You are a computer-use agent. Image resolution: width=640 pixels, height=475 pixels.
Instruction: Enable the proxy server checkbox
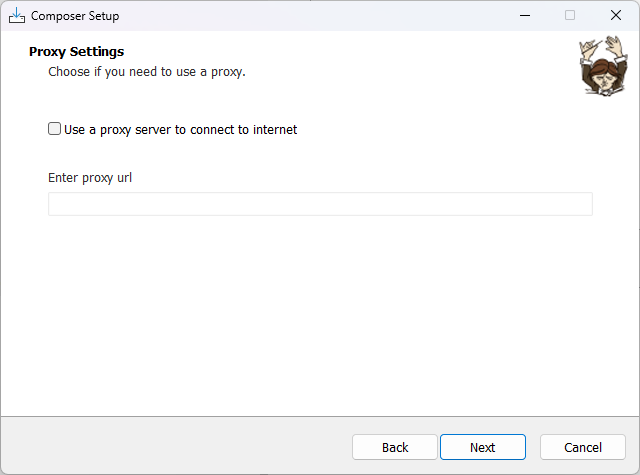[54, 129]
